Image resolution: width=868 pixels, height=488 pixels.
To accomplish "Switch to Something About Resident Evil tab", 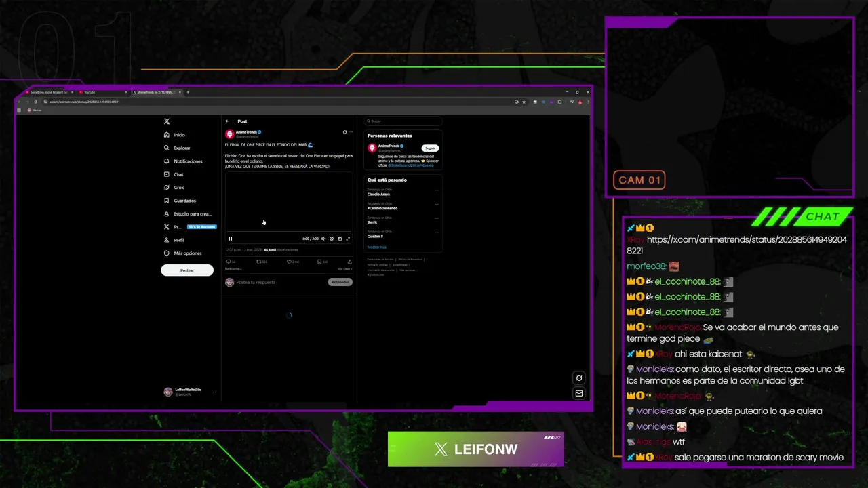I will click(x=50, y=92).
